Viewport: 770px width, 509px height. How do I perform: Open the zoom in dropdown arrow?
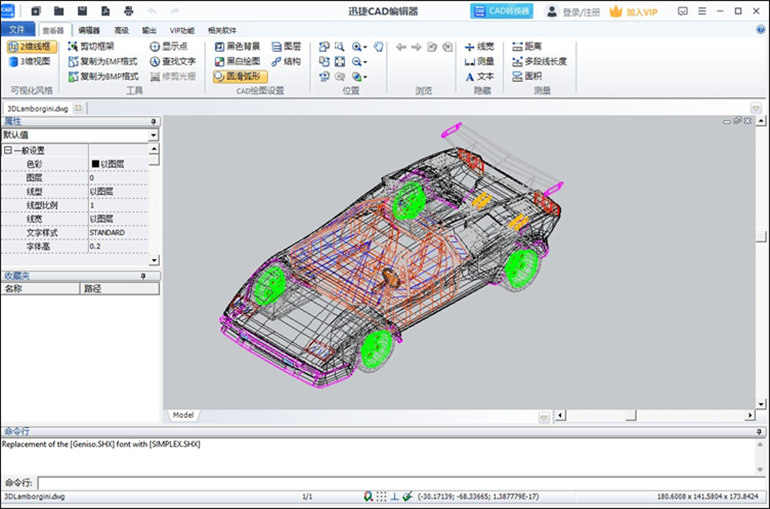365,48
